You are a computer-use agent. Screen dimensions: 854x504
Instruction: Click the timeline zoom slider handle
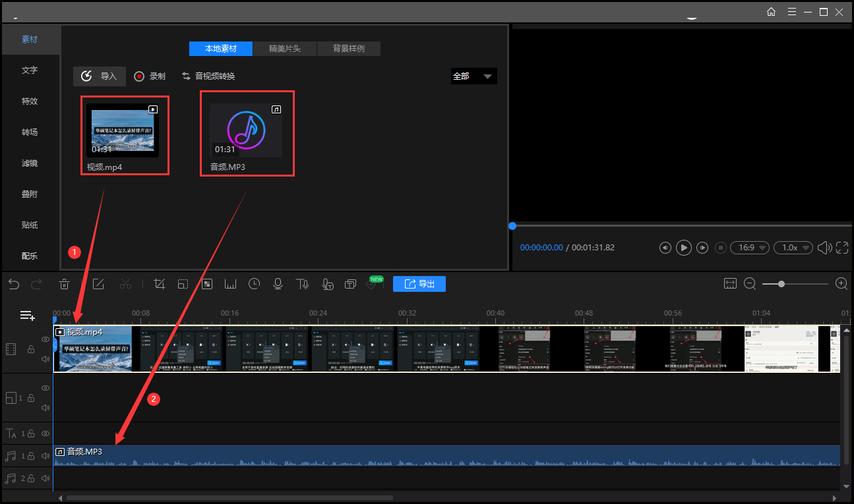tap(781, 284)
